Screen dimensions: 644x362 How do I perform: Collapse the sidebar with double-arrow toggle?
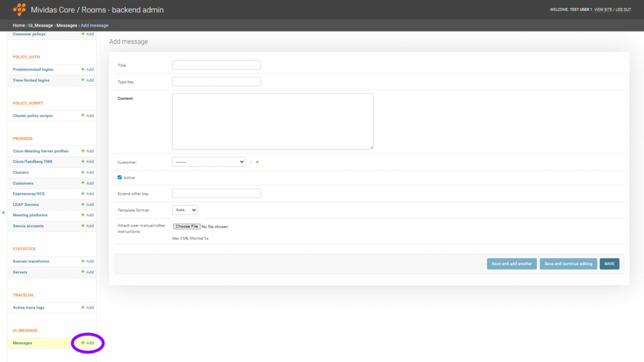(x=3, y=212)
